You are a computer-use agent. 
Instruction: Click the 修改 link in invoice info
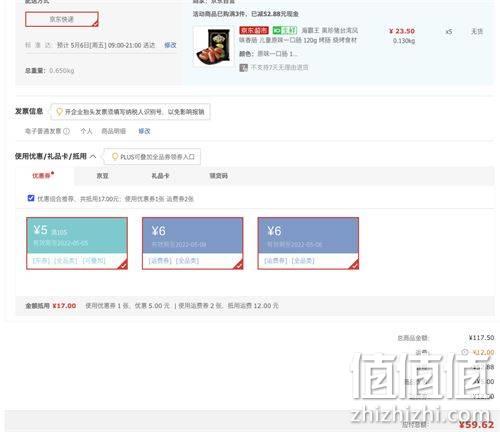(144, 131)
